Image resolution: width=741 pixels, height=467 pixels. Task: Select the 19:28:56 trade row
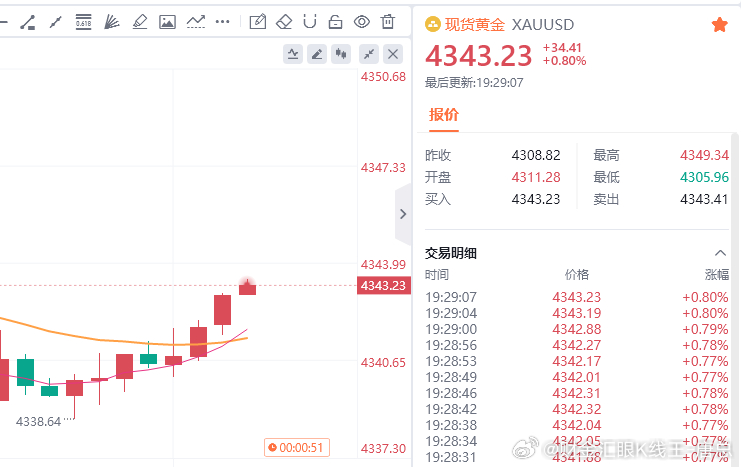click(x=577, y=346)
